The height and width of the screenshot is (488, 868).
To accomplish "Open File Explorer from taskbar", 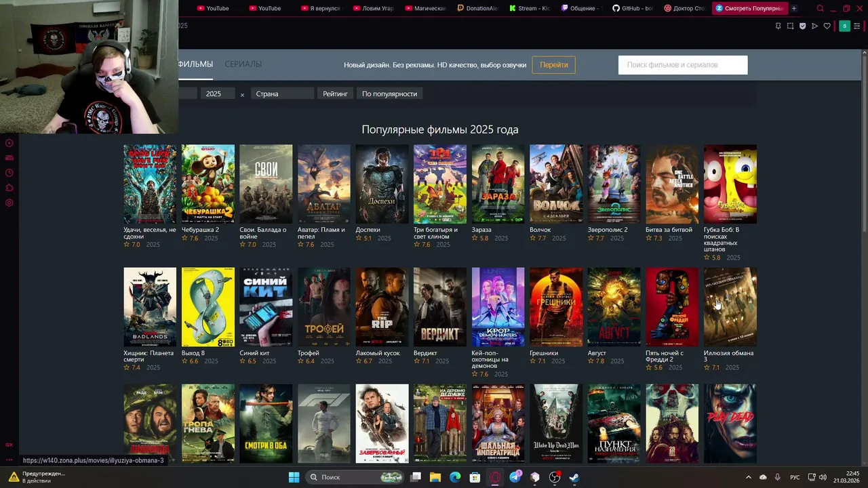I will tap(435, 477).
